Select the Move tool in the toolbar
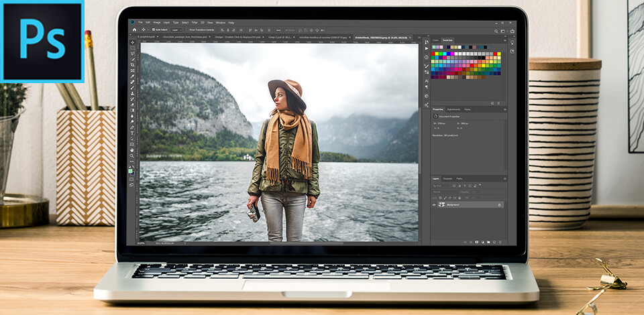 (x=133, y=42)
